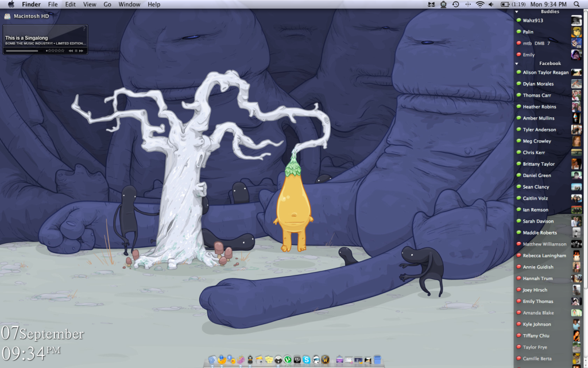Select buddy Emily in Buddies group
This screenshot has height=368, width=588.
pyautogui.click(x=548, y=55)
